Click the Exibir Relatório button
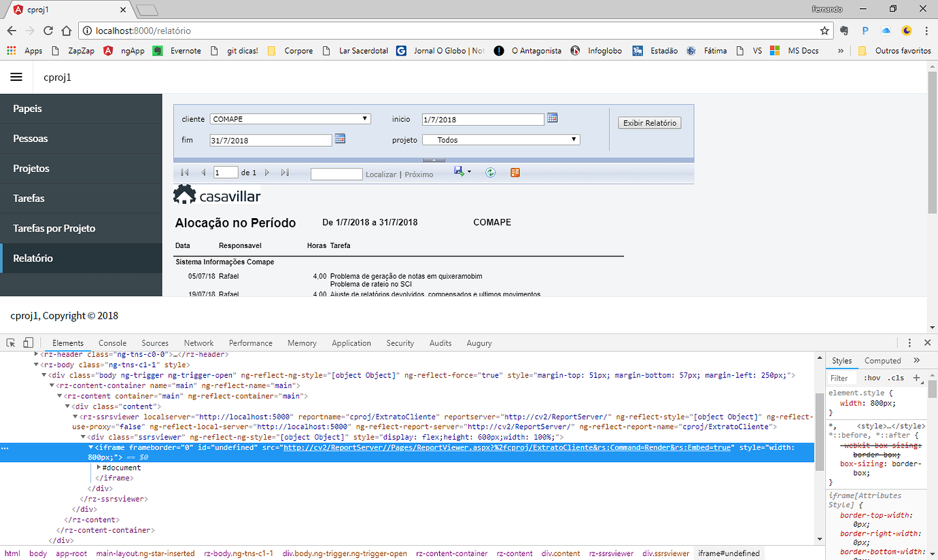This screenshot has width=938, height=560. (x=649, y=122)
